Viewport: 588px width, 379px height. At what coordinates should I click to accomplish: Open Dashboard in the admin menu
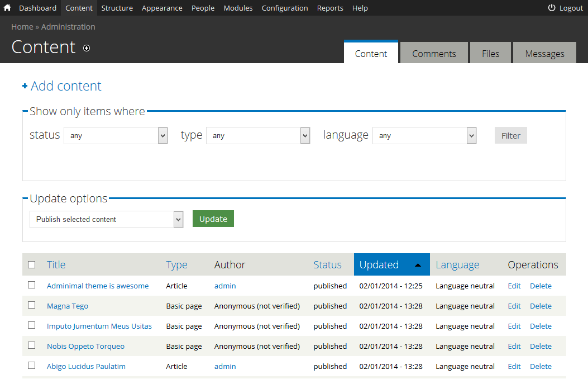(37, 8)
